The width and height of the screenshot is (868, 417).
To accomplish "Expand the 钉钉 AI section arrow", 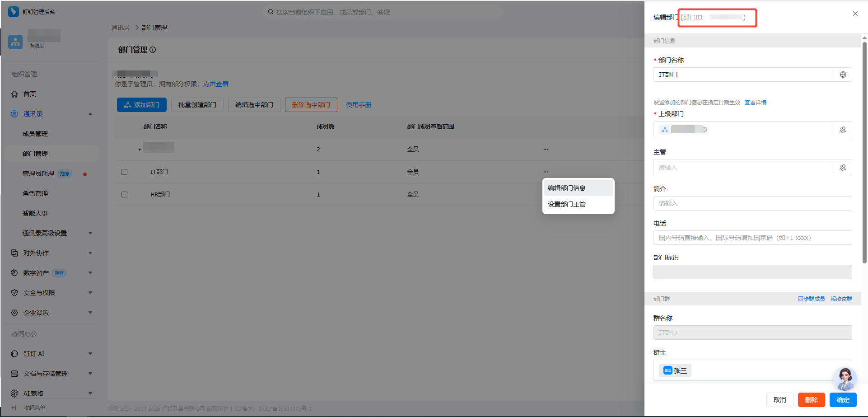I will tap(90, 354).
